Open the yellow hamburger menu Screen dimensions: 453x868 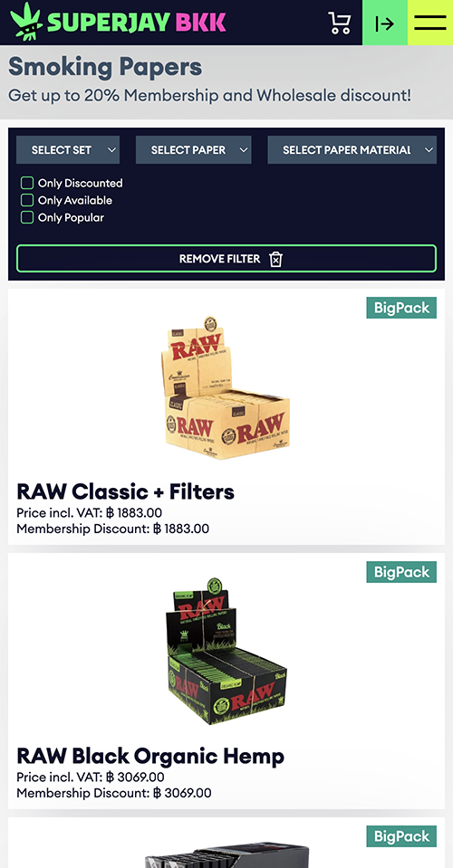click(430, 23)
